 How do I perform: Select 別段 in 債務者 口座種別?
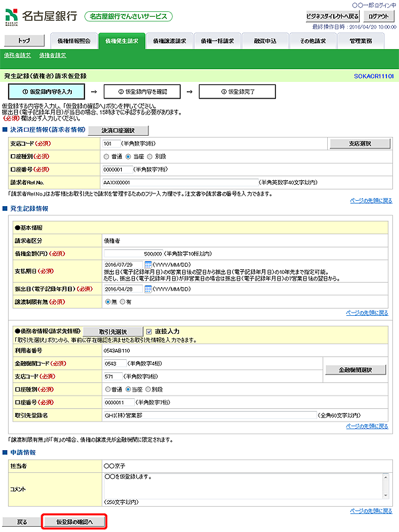coord(148,389)
